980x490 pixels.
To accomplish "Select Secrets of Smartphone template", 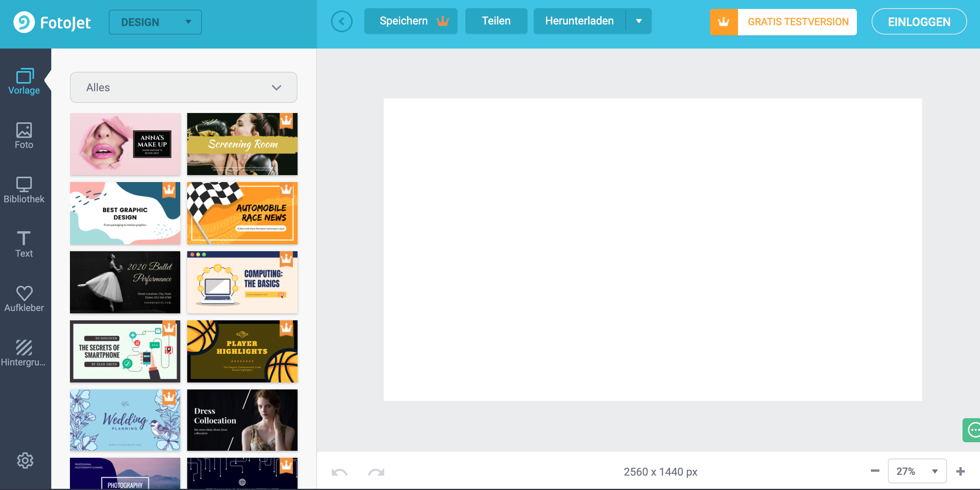I will (125, 351).
